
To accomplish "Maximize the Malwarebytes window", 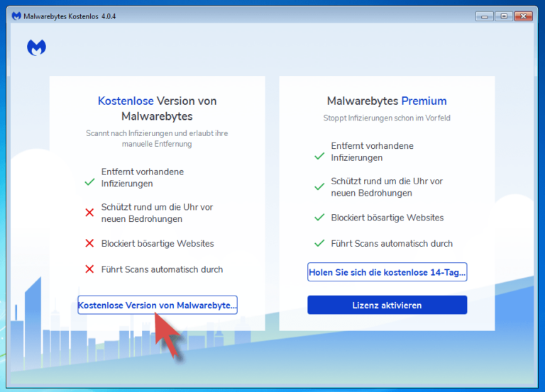I will coord(504,16).
